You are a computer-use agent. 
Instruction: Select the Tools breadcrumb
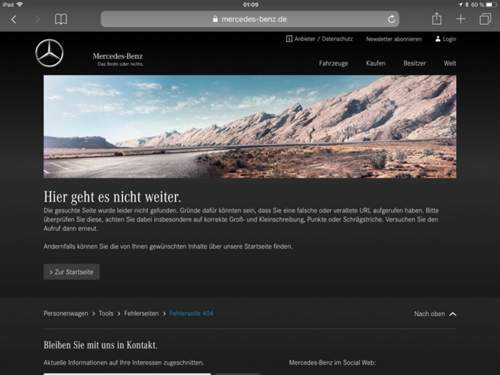(106, 314)
